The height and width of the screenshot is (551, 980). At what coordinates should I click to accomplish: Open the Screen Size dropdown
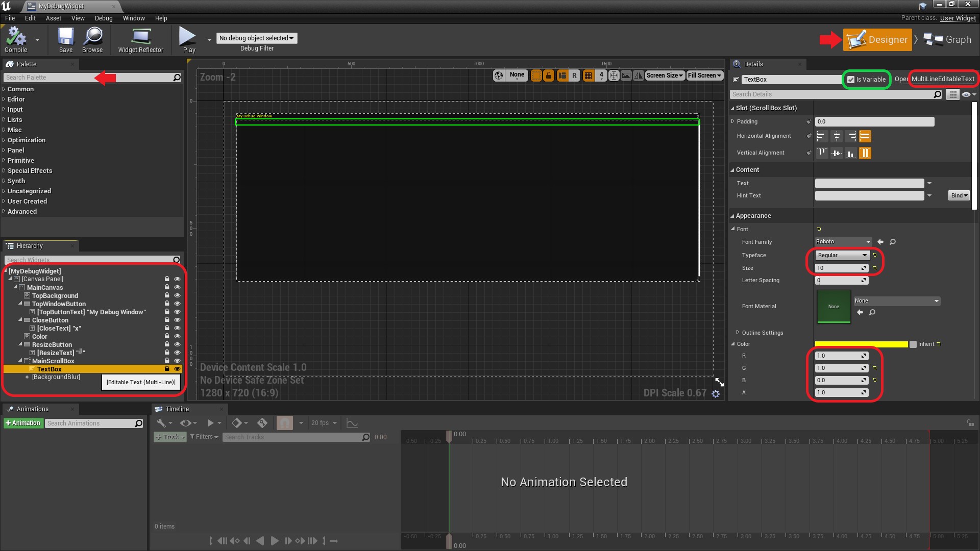665,76
